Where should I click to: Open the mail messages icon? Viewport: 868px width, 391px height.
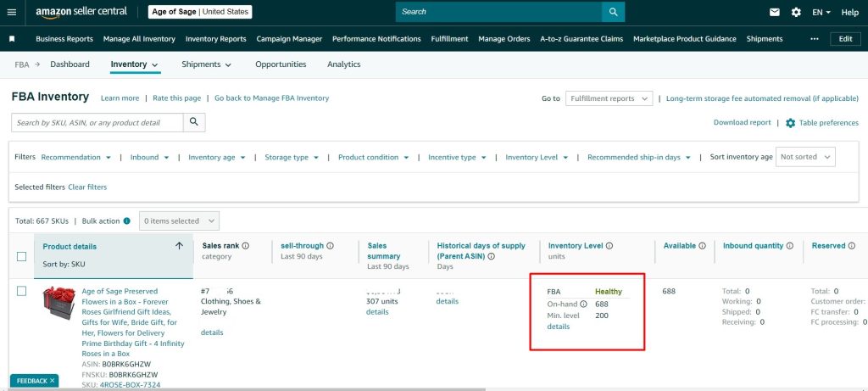[775, 12]
